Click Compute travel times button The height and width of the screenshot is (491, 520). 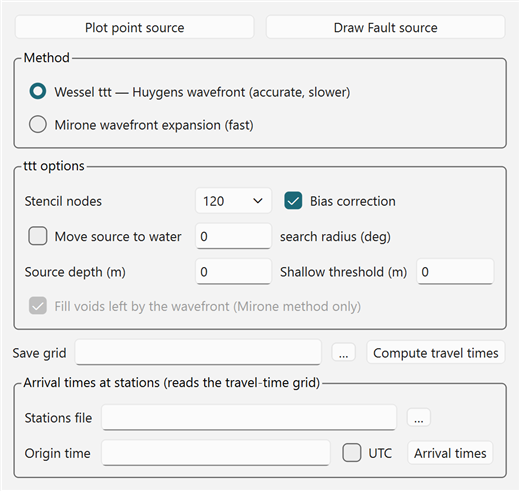pyautogui.click(x=436, y=352)
